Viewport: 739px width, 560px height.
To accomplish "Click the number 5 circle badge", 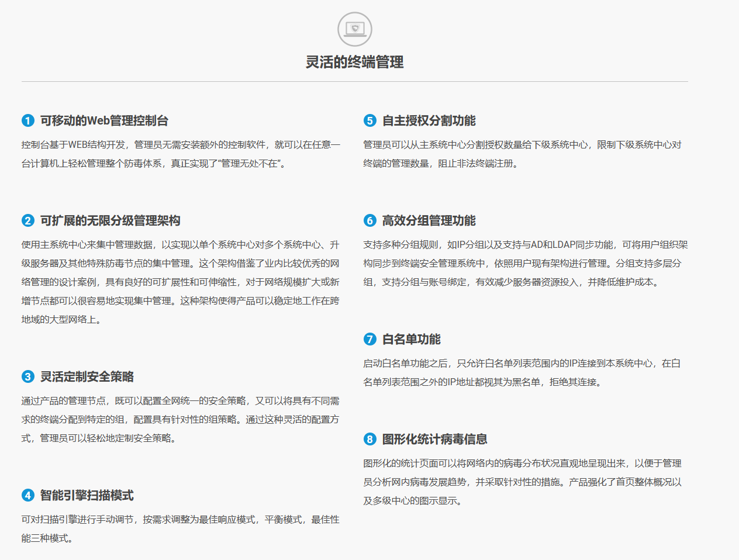I will [369, 120].
